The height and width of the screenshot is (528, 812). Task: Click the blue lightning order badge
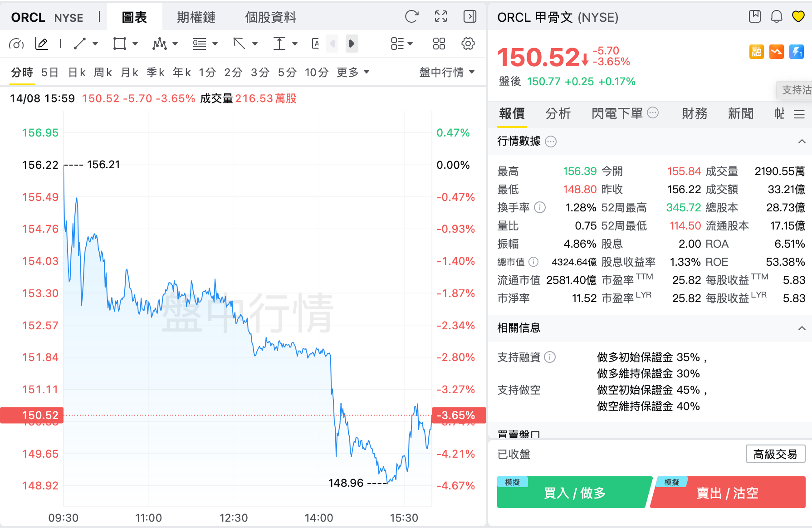(x=797, y=52)
